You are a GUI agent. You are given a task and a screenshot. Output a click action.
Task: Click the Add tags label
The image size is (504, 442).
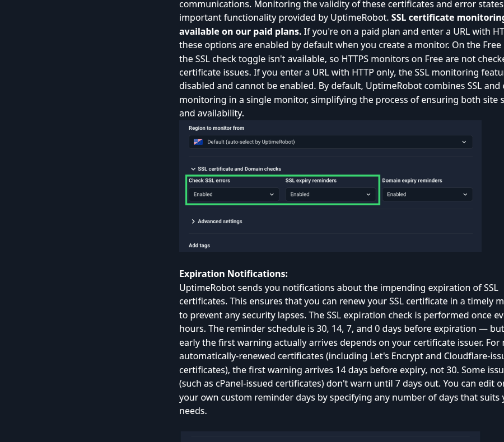(x=199, y=246)
